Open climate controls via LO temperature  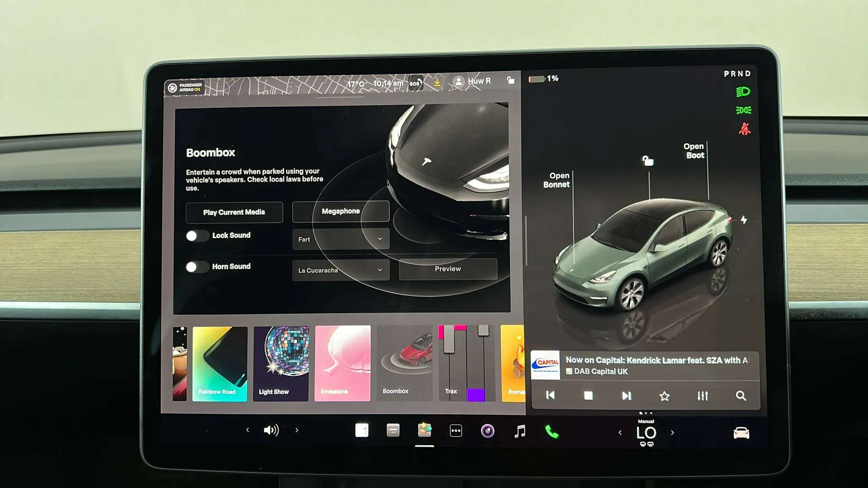pyautogui.click(x=646, y=433)
